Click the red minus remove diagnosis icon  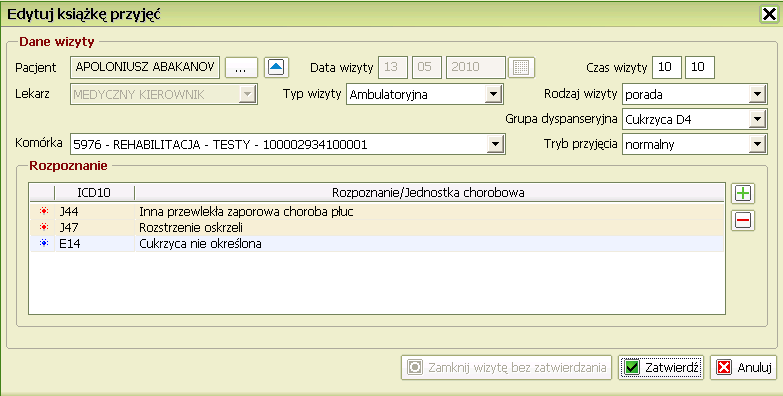[x=743, y=220]
